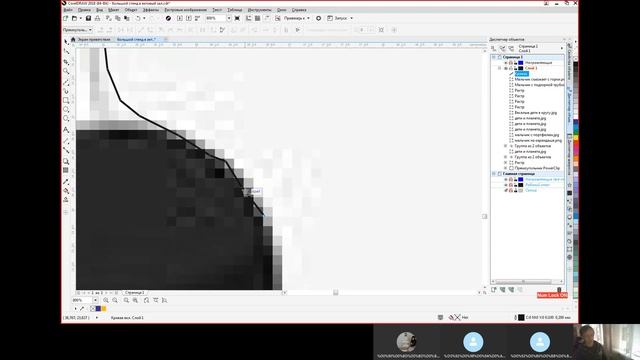640x360 pixels.
Task: Open the Справка menu
Action: click(x=299, y=10)
